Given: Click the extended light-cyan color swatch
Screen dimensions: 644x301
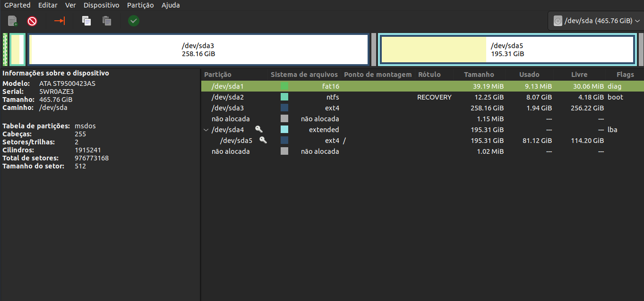Looking at the screenshot, I should tap(284, 129).
